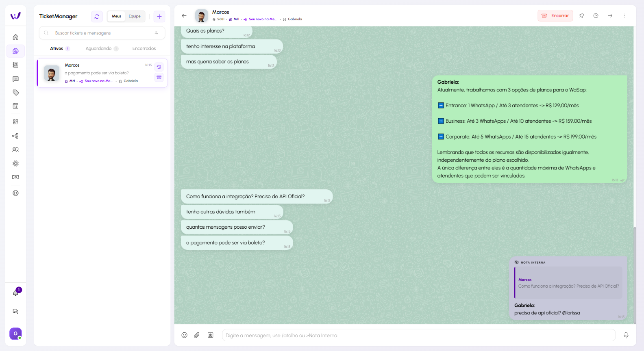
Task: Switch ticket view to Meus
Action: [x=116, y=16]
